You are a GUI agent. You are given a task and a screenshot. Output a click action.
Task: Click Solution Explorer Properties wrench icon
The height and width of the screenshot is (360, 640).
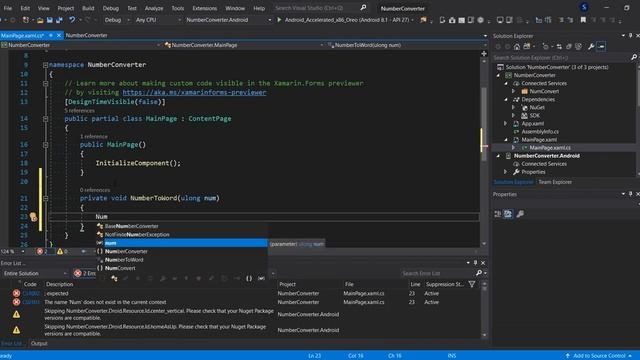pyautogui.click(x=591, y=47)
